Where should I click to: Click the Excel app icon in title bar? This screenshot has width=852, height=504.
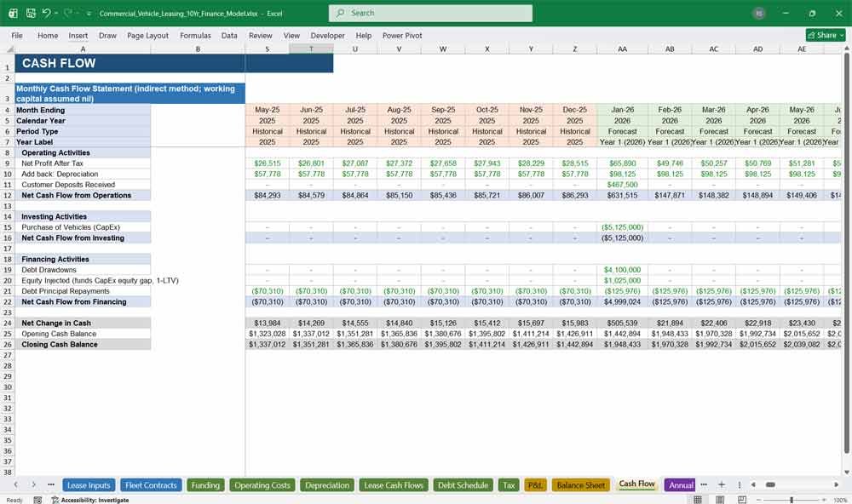coord(13,13)
